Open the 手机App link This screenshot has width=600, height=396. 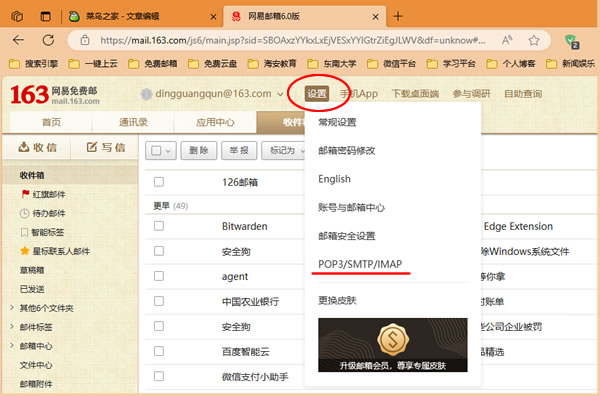(x=359, y=94)
